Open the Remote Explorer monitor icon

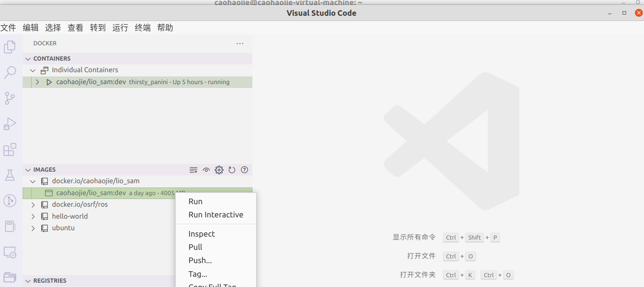(x=10, y=252)
